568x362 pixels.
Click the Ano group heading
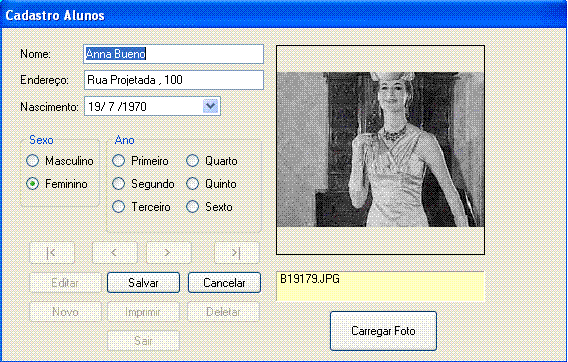click(x=125, y=140)
